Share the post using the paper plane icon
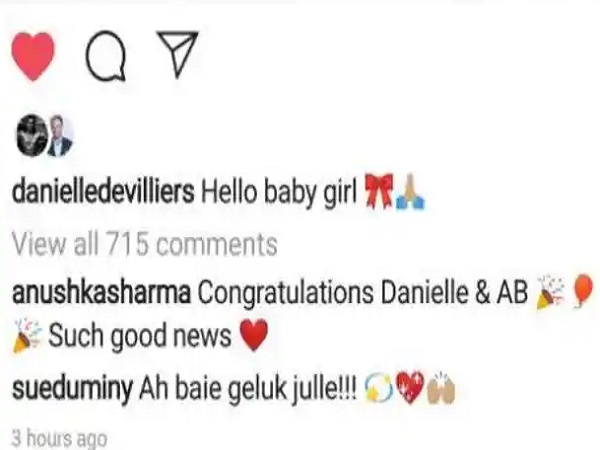Image resolution: width=600 pixels, height=450 pixels. pyautogui.click(x=178, y=54)
